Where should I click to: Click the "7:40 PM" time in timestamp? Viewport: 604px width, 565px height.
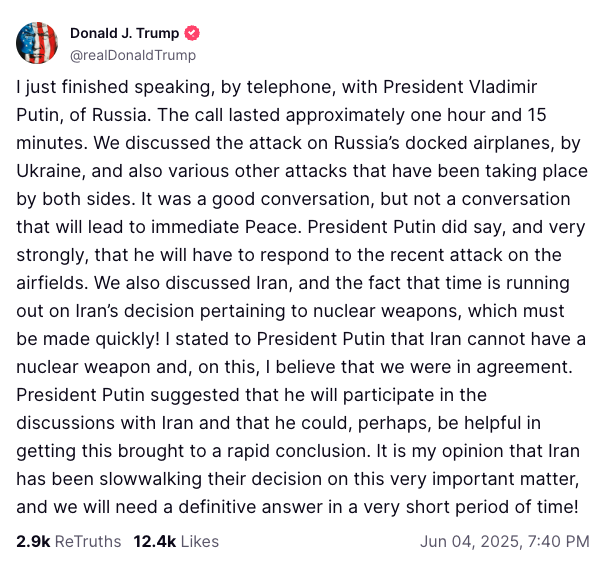556,541
